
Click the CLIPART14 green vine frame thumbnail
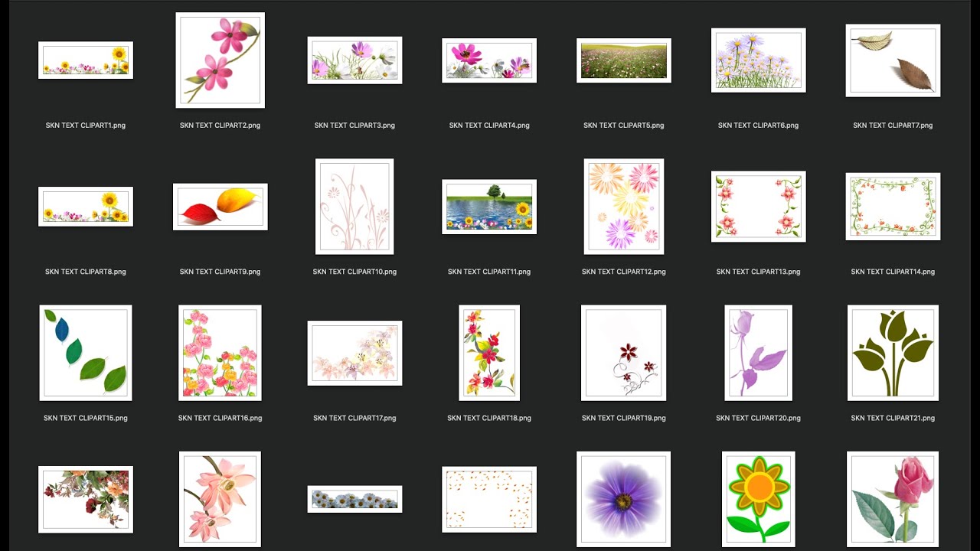(893, 207)
